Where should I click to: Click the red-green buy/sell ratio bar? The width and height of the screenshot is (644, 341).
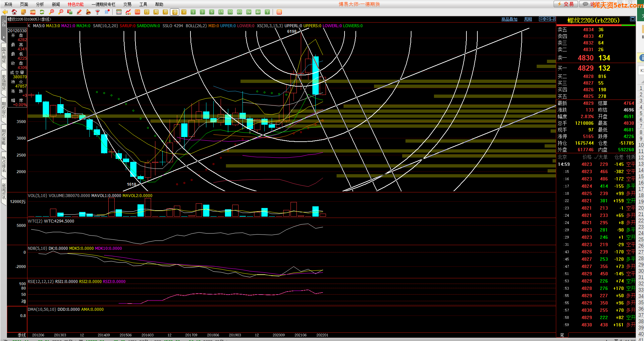click(596, 25)
